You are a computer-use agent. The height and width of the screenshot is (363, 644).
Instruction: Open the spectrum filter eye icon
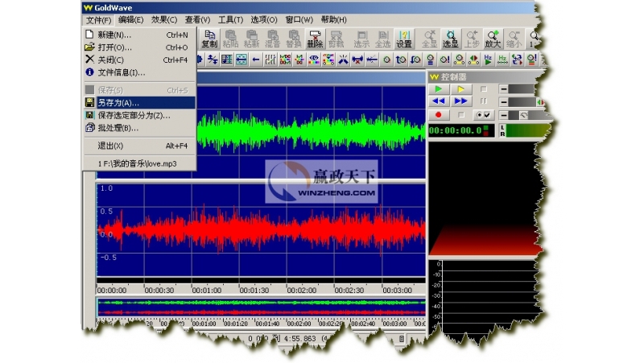(x=314, y=60)
